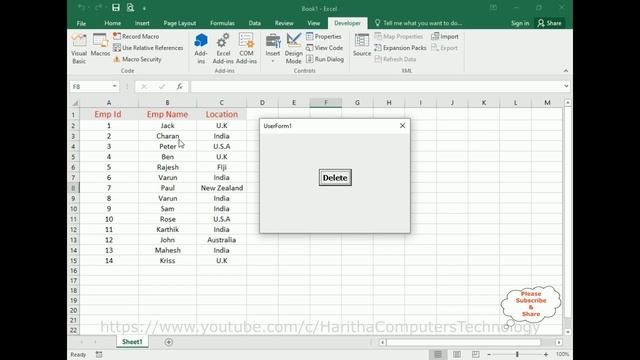
Task: Switch to Page Break Preview
Action: pyautogui.click(x=476, y=354)
